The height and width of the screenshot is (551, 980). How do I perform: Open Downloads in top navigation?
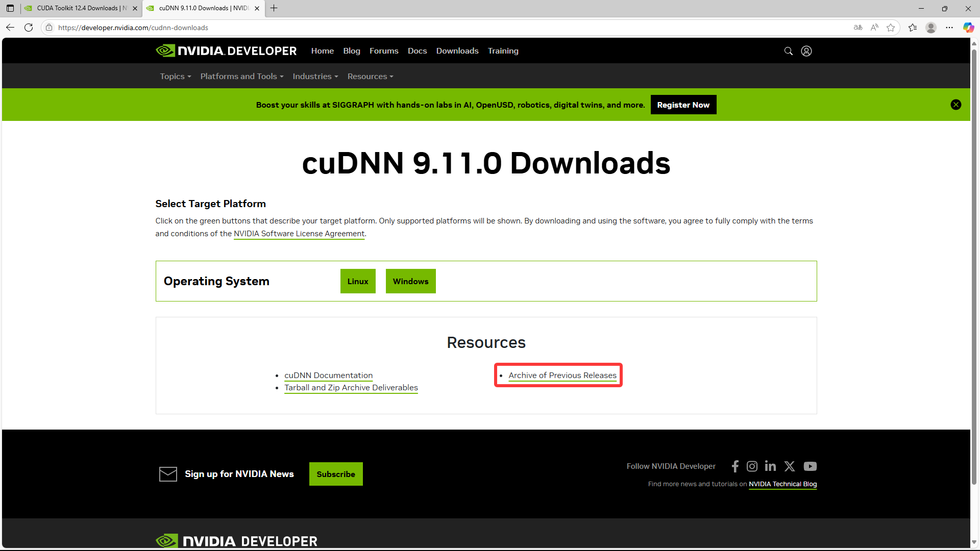(457, 51)
